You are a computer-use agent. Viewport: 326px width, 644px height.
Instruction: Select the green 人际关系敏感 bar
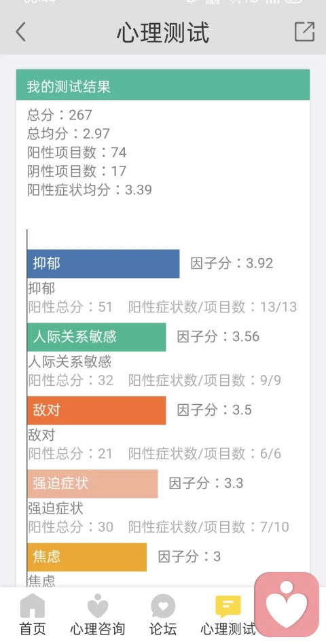(x=96, y=337)
